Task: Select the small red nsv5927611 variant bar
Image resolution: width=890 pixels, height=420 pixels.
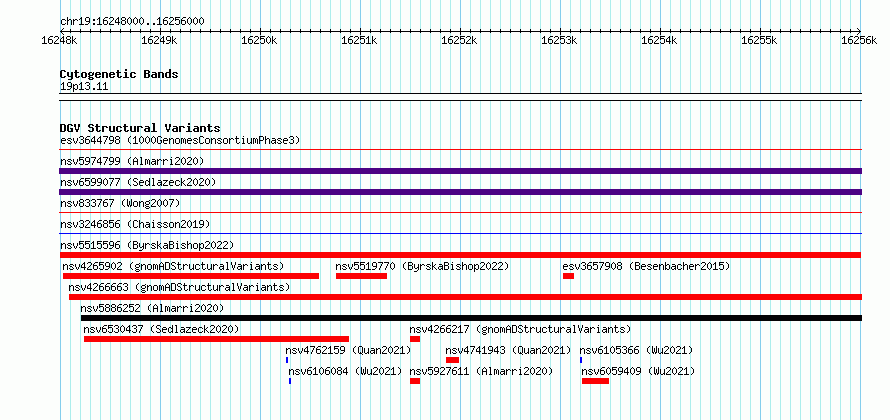Action: coord(415,381)
